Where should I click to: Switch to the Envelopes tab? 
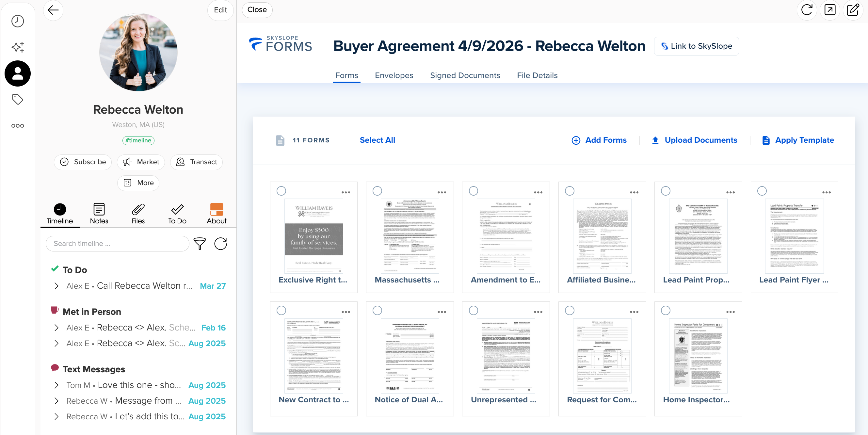coord(394,75)
